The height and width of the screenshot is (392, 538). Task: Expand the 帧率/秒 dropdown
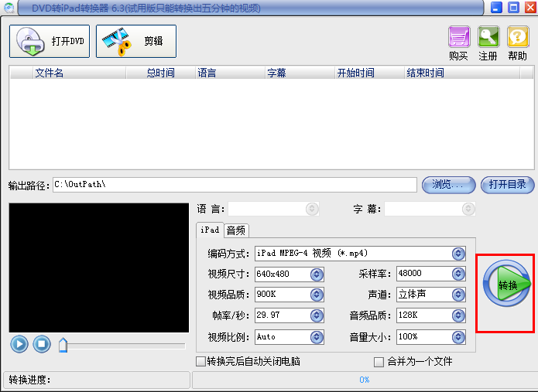coord(317,315)
